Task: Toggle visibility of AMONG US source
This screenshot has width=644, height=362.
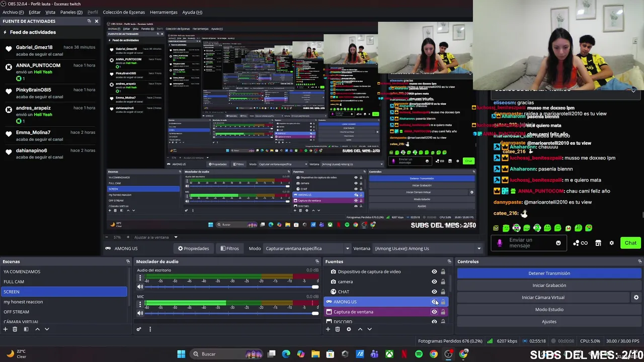Action: coord(434,302)
